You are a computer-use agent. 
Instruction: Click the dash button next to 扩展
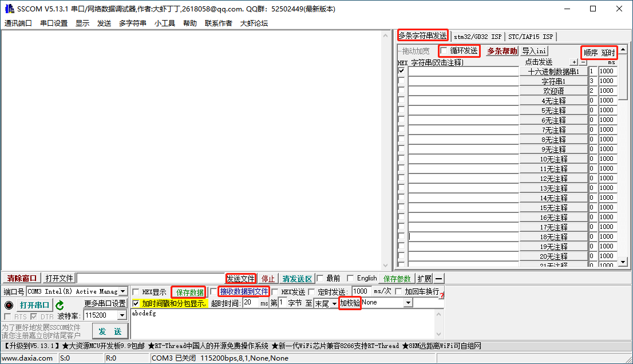click(438, 279)
